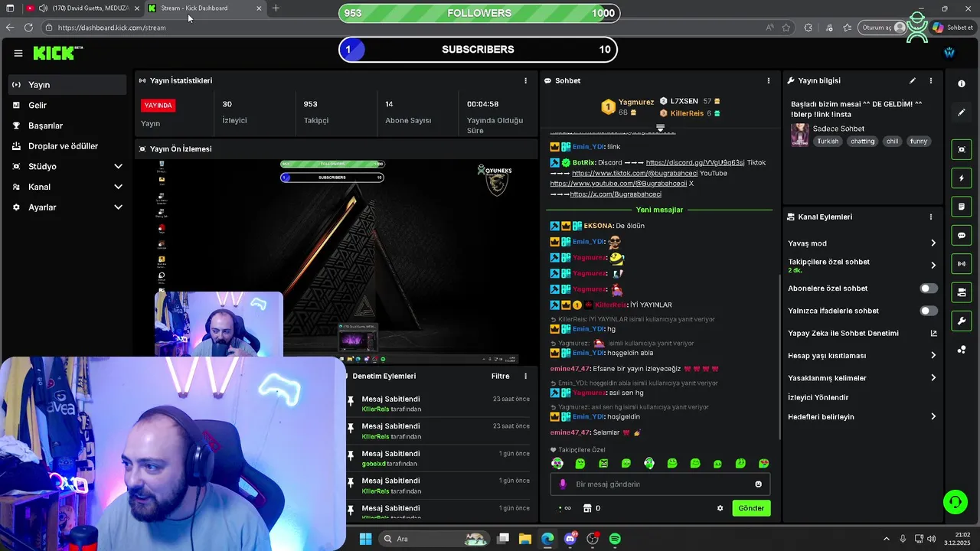980x551 pixels.
Task: Select Yayın in left sidebar
Action: point(67,85)
